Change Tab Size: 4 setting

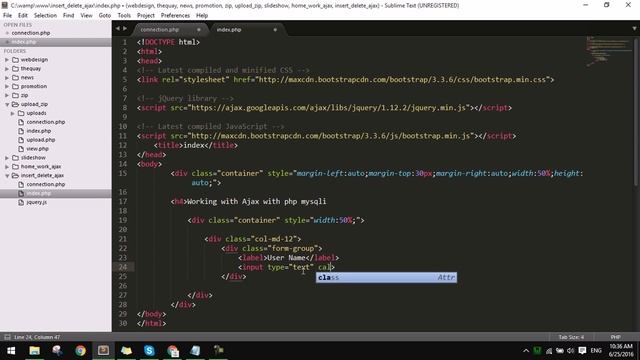pyautogui.click(x=571, y=337)
